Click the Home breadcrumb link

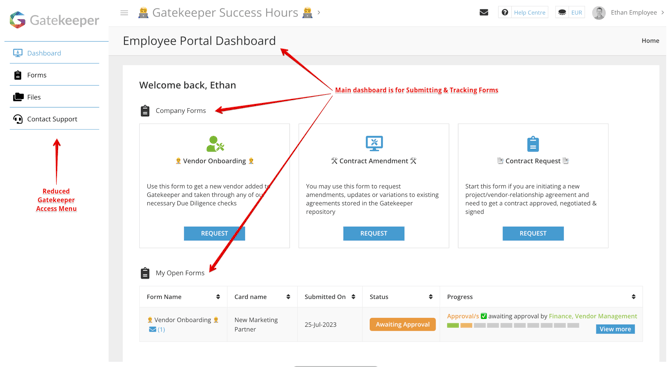click(650, 41)
